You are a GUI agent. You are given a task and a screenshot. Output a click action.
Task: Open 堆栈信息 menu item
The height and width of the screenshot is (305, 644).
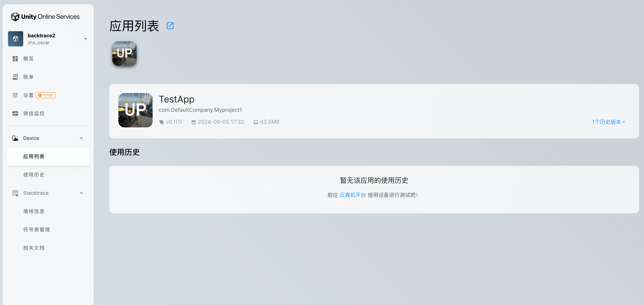click(34, 211)
